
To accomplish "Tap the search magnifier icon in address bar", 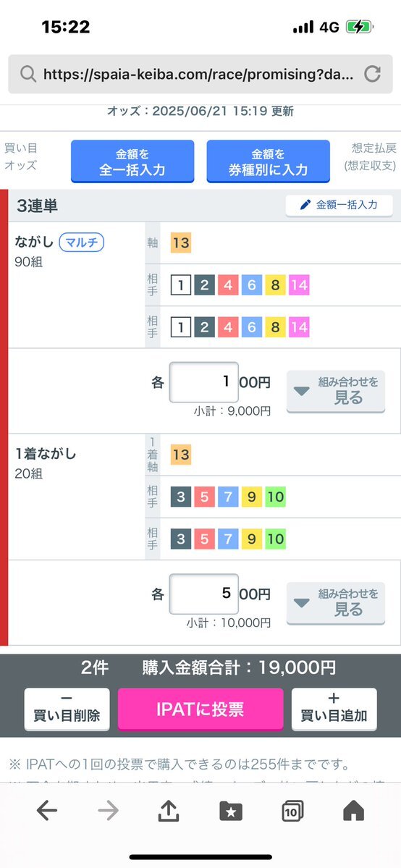I will click(28, 74).
